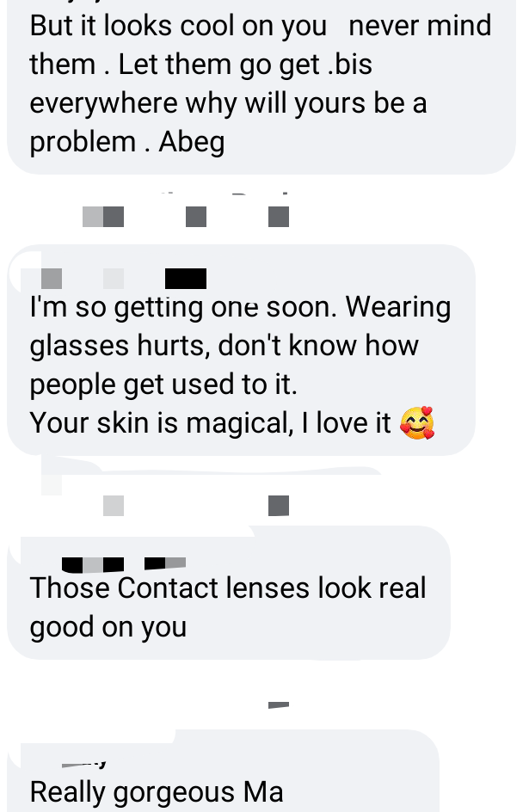
Task: Tap the two-tone gray block below "problem . Abeg"
Action: click(103, 217)
